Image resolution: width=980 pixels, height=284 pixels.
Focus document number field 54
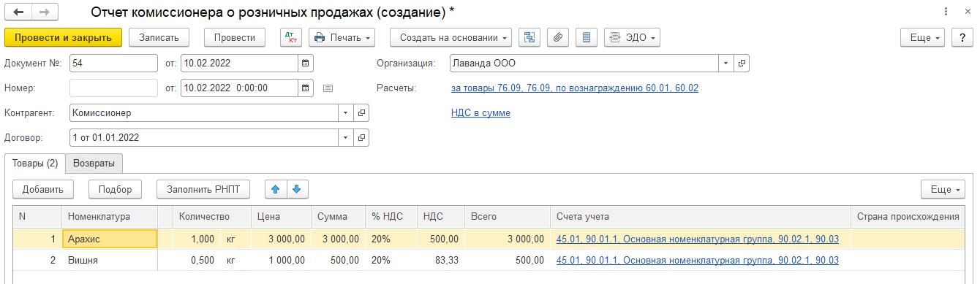point(113,63)
